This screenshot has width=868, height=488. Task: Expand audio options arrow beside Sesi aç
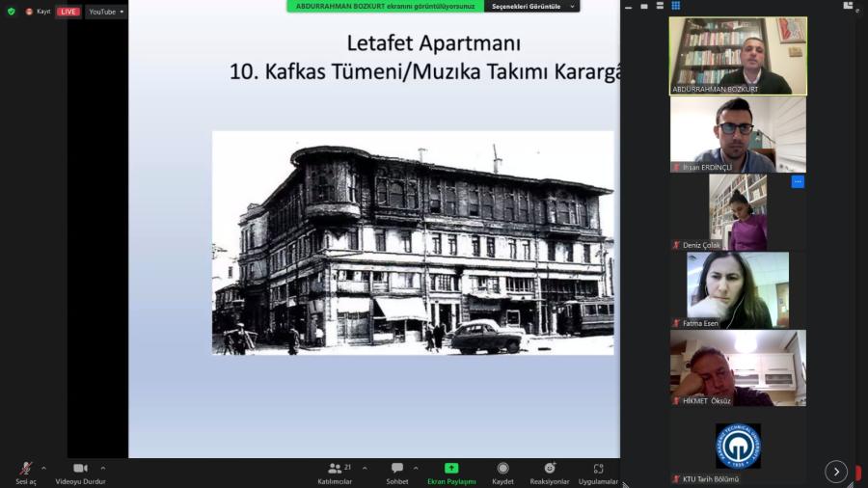point(43,469)
